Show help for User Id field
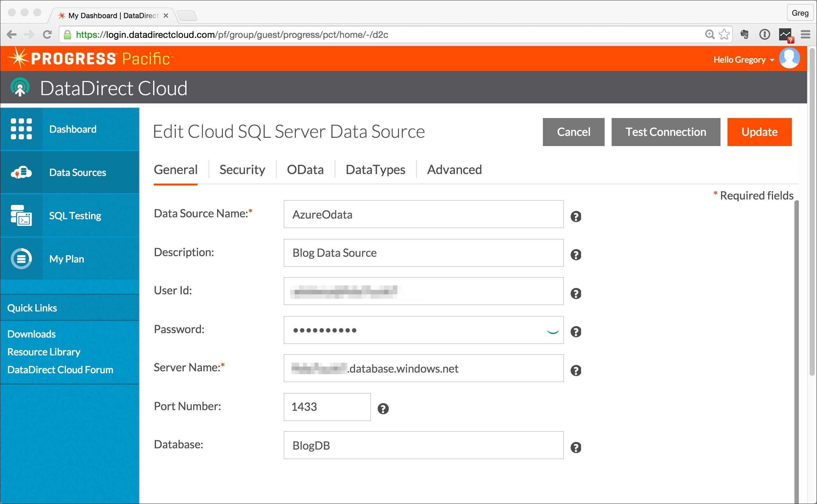This screenshot has width=817, height=504. (x=576, y=293)
